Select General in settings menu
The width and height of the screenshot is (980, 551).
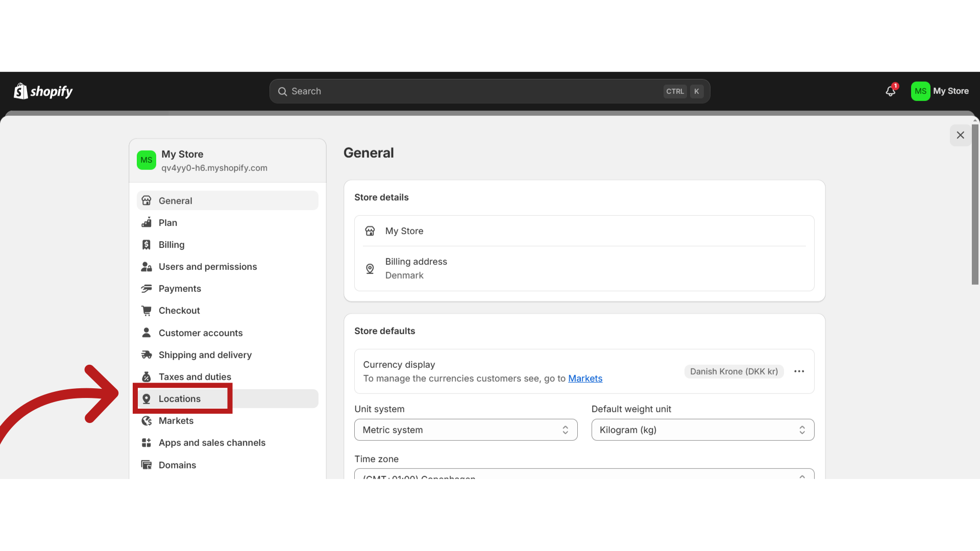[x=228, y=201]
